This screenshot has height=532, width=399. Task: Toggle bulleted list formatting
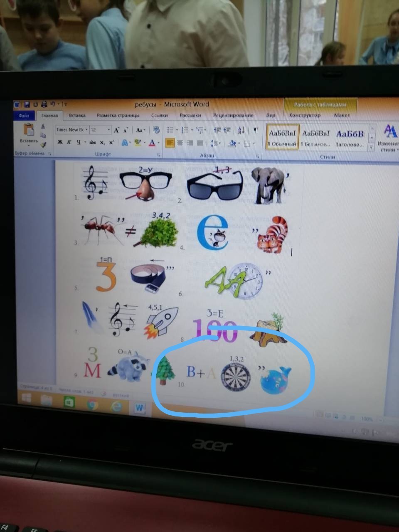[x=170, y=130]
